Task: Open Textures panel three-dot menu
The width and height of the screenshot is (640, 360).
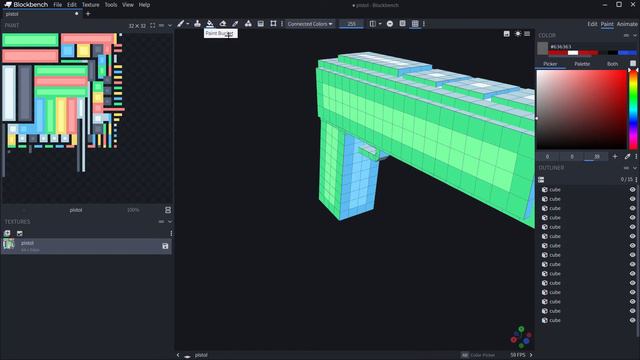Action: 171,233
